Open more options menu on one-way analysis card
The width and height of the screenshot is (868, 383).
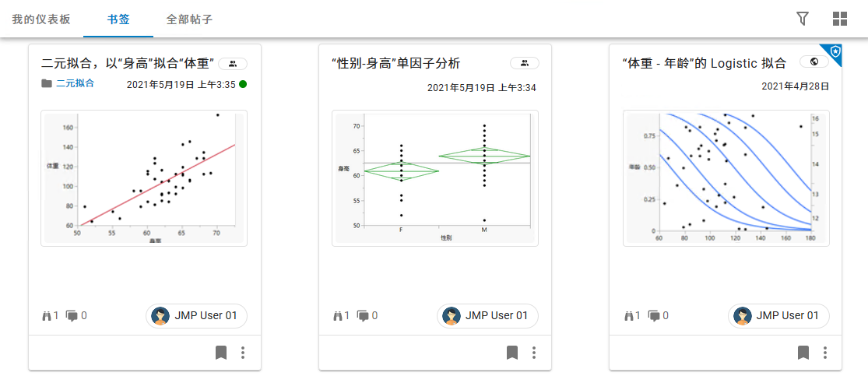tap(534, 353)
